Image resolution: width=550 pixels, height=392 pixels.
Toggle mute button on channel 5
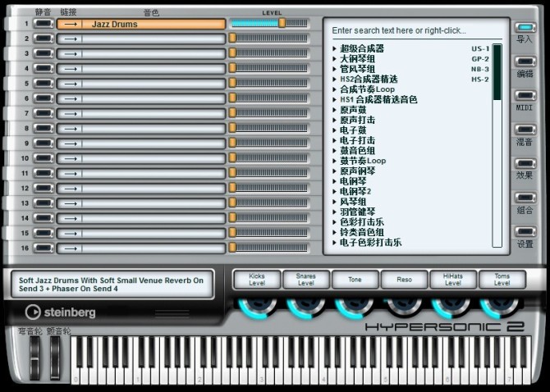[x=44, y=84]
